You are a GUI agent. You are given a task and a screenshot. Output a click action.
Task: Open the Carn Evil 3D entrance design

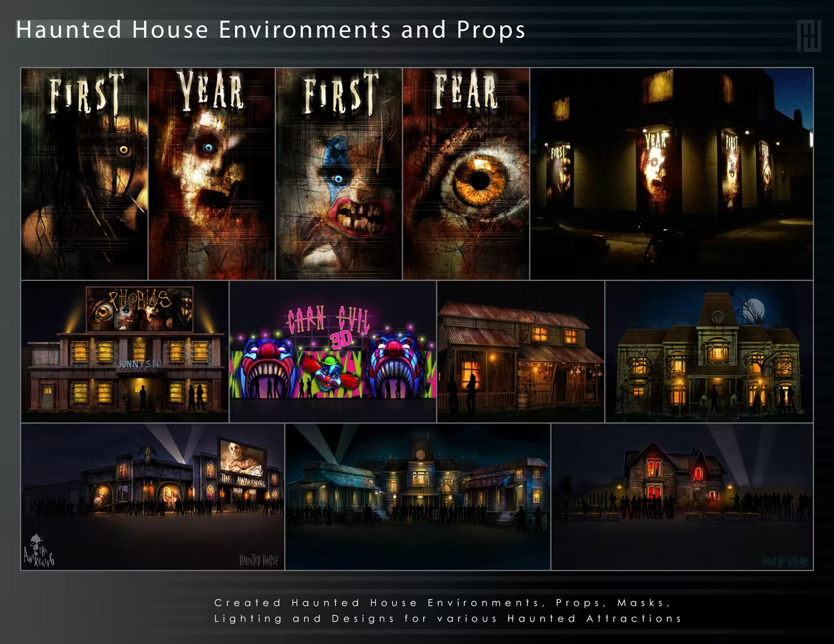click(333, 351)
